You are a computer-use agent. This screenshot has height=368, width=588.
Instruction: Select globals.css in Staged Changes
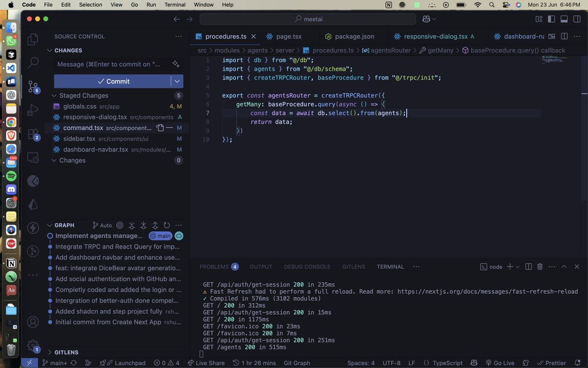pyautogui.click(x=117, y=106)
